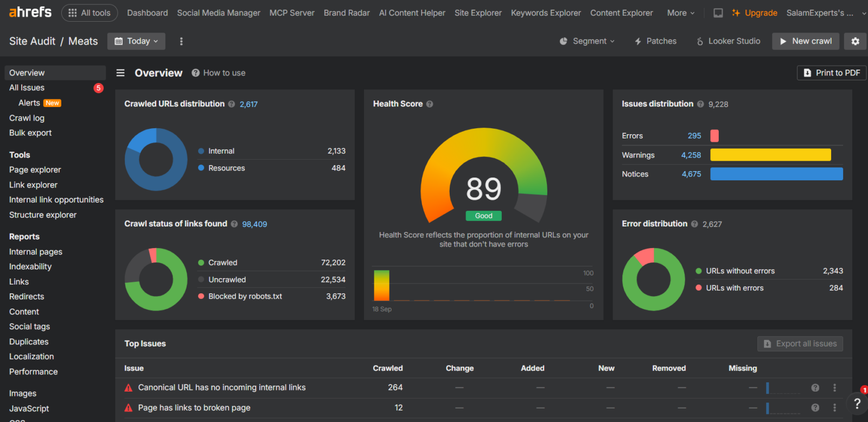Click info icon beside Crawl status of links found
The width and height of the screenshot is (868, 422).
coord(234,224)
